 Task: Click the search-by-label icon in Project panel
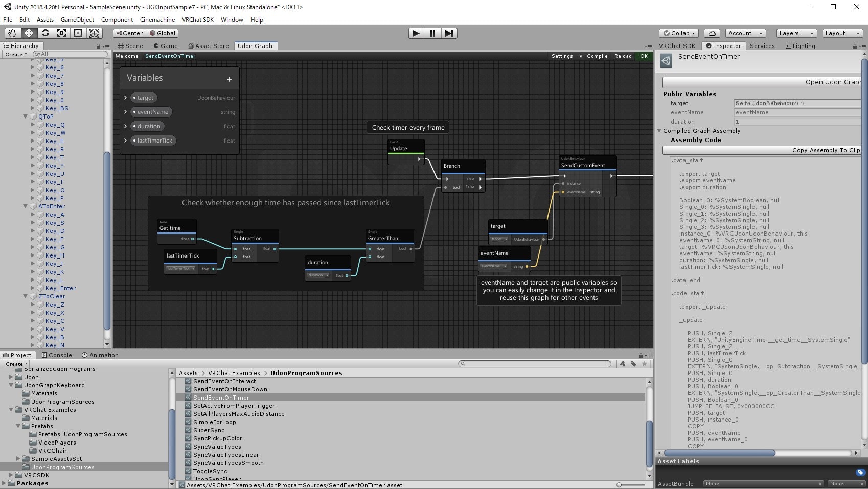[633, 364]
